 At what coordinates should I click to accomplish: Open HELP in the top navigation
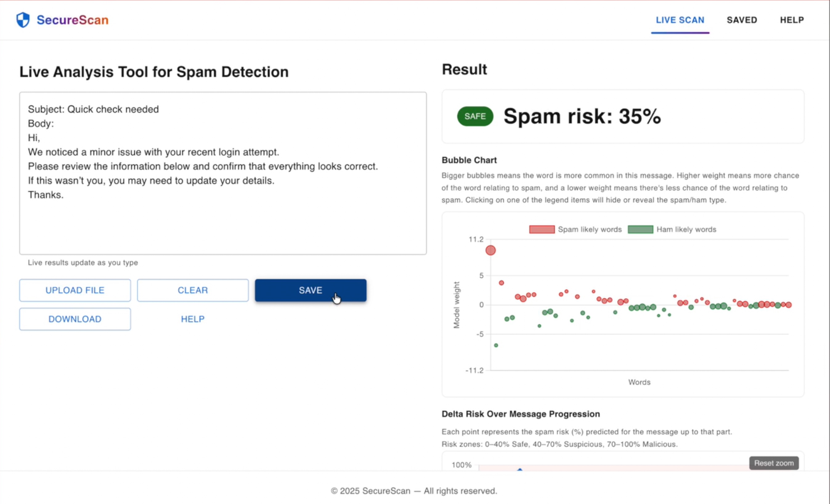coord(791,20)
